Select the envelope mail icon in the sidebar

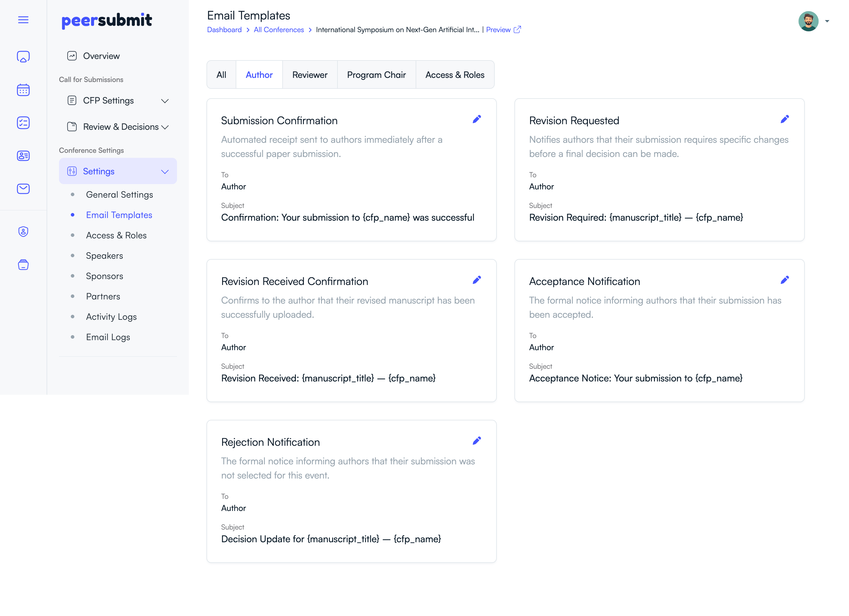[23, 189]
